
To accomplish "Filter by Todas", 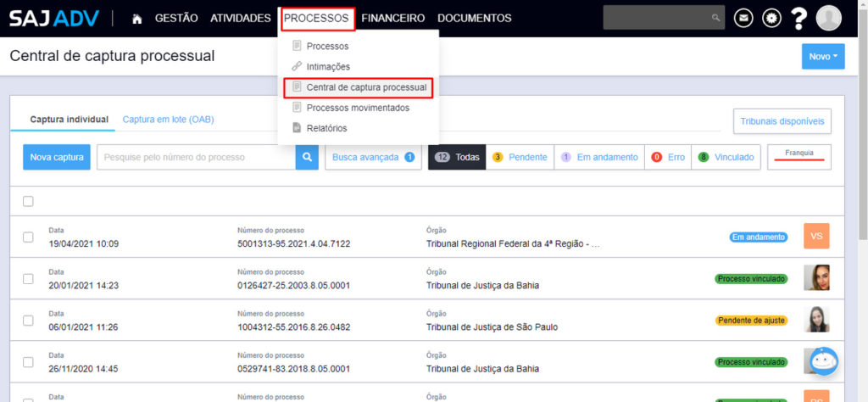I will click(457, 157).
